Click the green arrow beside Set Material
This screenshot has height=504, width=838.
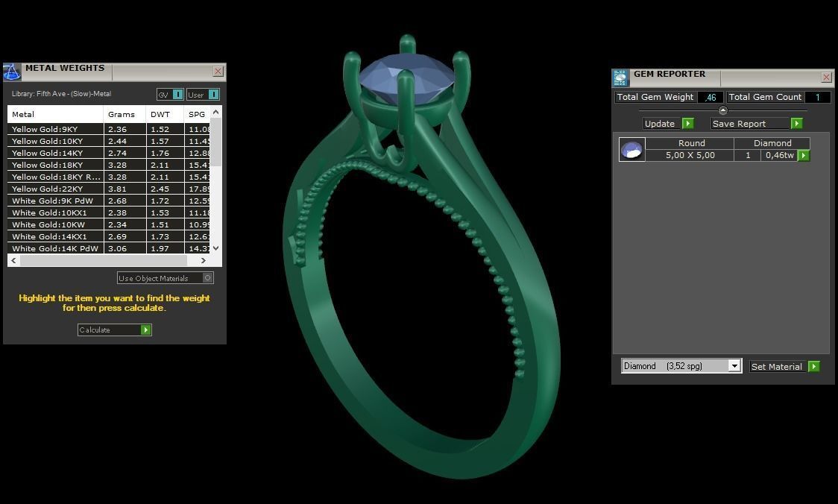(x=814, y=366)
